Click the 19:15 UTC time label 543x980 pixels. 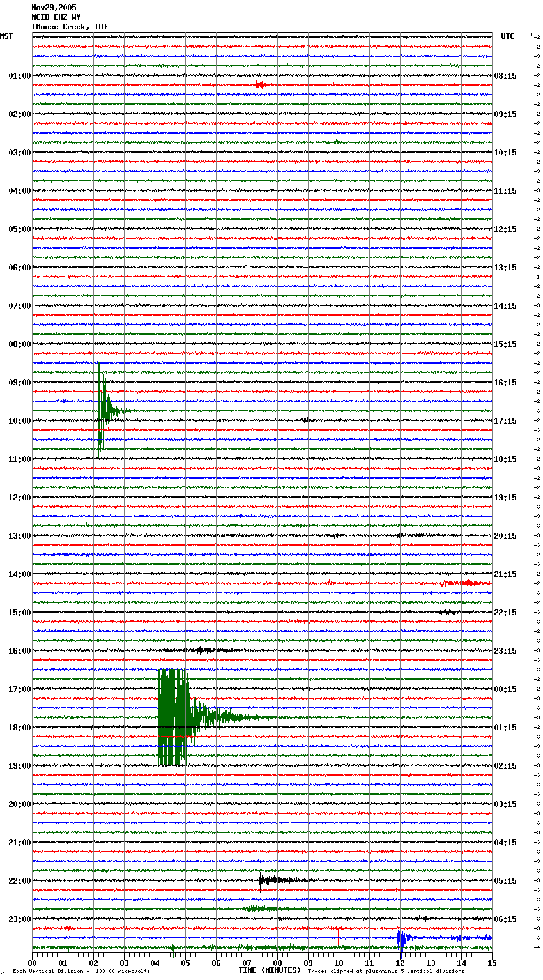[505, 498]
